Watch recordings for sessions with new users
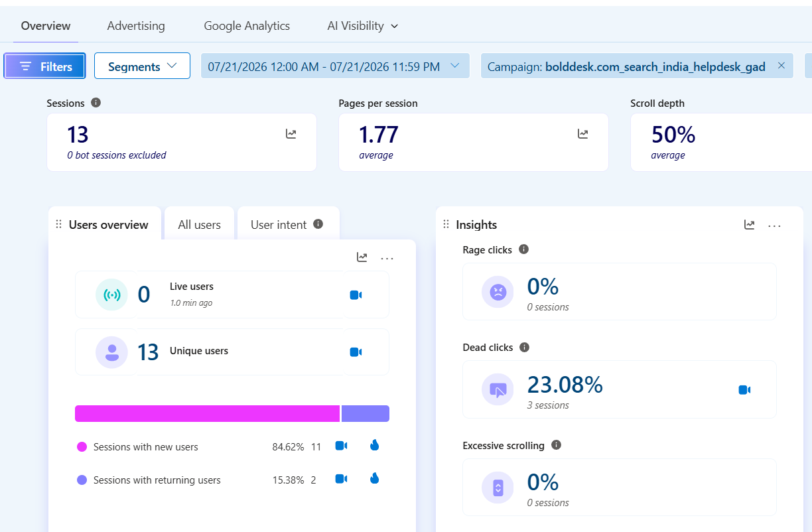The image size is (812, 532). [341, 446]
